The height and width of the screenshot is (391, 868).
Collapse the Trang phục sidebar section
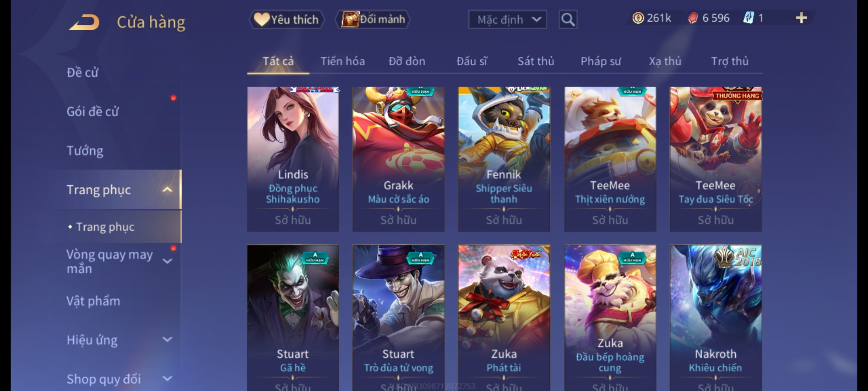pyautogui.click(x=167, y=190)
